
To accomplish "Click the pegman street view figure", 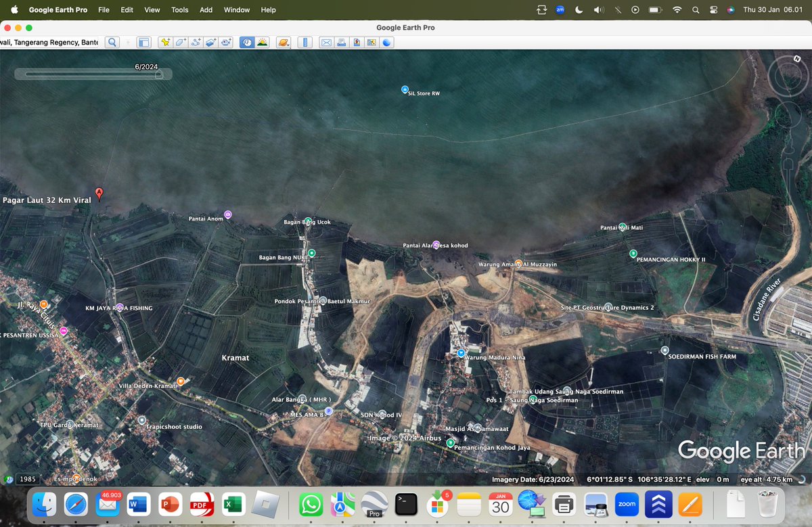I will (x=789, y=146).
